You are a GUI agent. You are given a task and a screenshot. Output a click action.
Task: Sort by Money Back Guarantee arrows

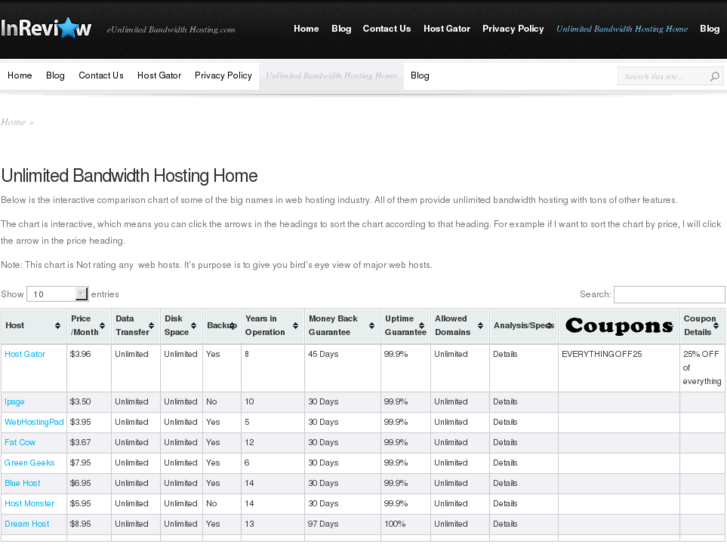372,326
